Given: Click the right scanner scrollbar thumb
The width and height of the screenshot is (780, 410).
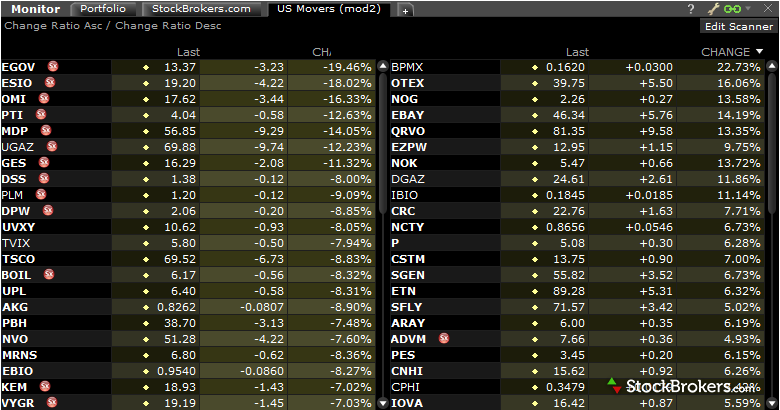Looking at the screenshot, I should [772, 143].
